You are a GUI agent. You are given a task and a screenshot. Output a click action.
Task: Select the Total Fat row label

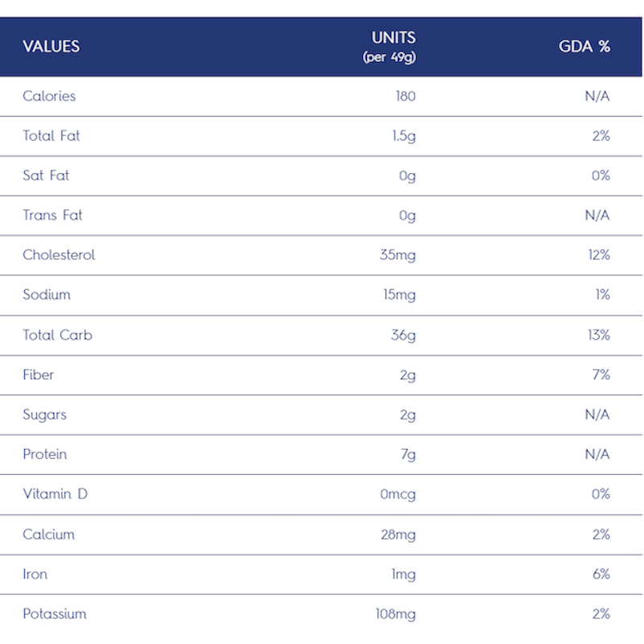click(x=51, y=136)
